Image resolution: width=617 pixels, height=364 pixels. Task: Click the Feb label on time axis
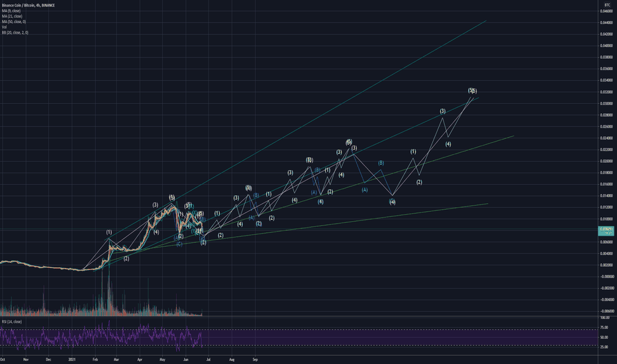click(95, 359)
